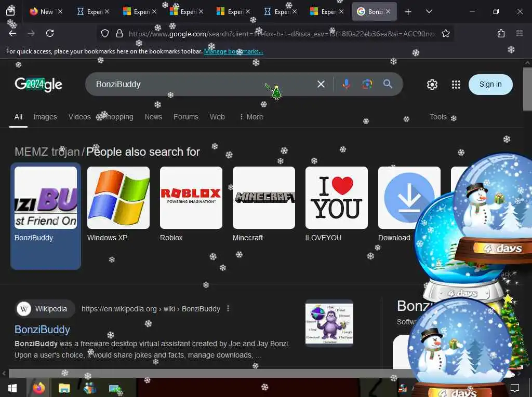Open a new tab with the plus button
Image resolution: width=532 pixels, height=397 pixels.
(x=408, y=12)
